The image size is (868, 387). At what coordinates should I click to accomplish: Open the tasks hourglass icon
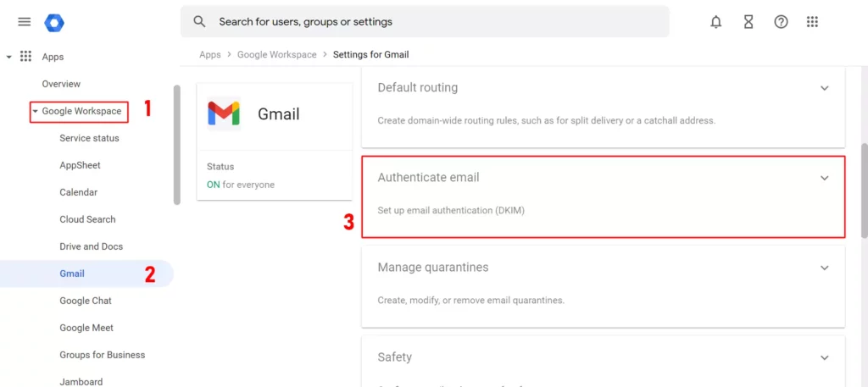coord(748,22)
